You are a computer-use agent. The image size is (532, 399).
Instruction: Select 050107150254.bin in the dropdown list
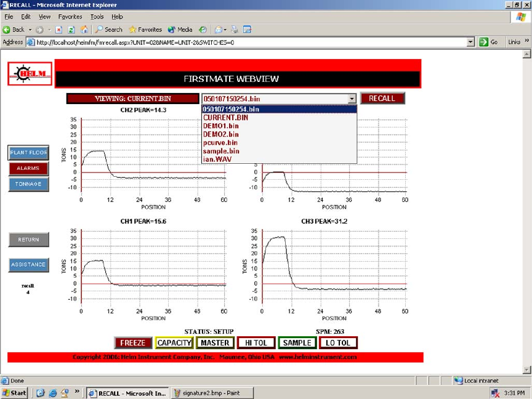279,109
